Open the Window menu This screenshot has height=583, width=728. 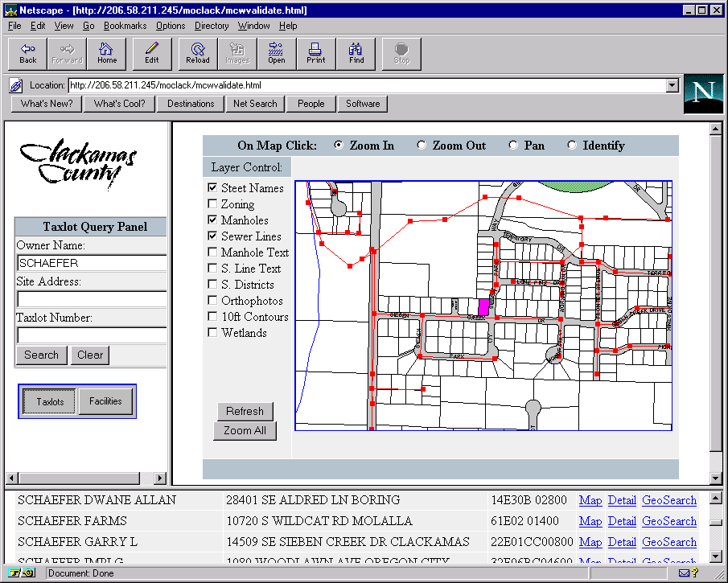(x=254, y=26)
